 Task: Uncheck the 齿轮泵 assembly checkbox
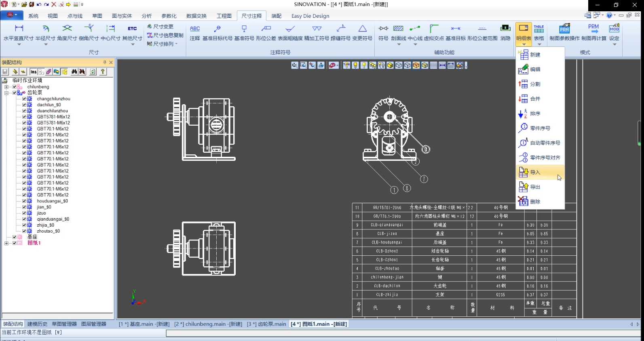click(15, 93)
